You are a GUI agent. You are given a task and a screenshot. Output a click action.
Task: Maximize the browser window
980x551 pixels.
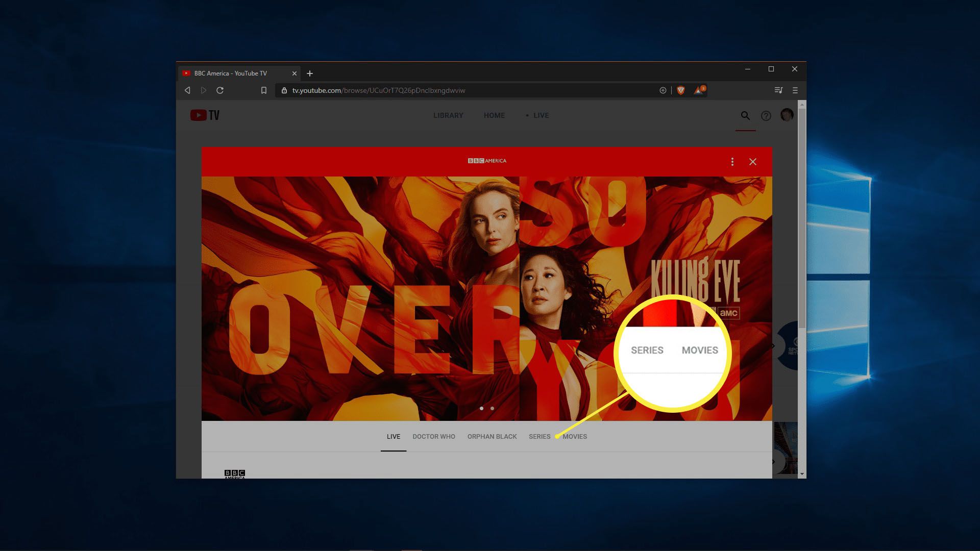click(771, 69)
